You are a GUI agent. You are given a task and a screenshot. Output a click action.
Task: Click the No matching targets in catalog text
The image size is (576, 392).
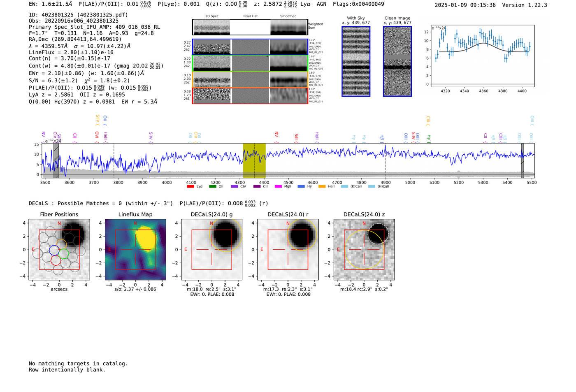(78, 364)
